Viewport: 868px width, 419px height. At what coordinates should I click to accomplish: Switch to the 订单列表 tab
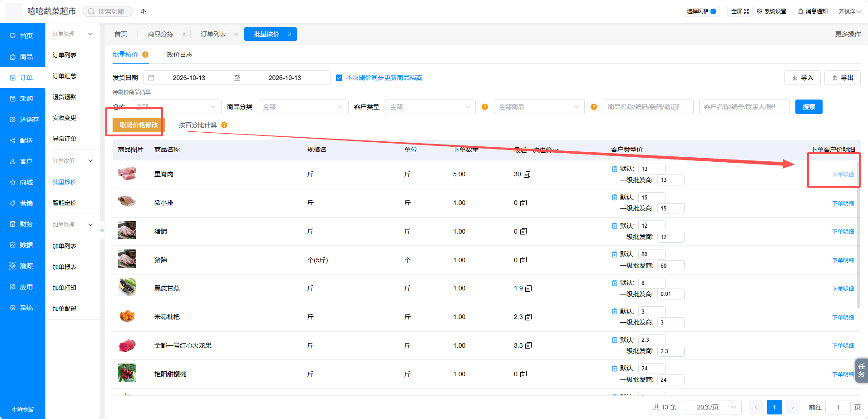(213, 34)
